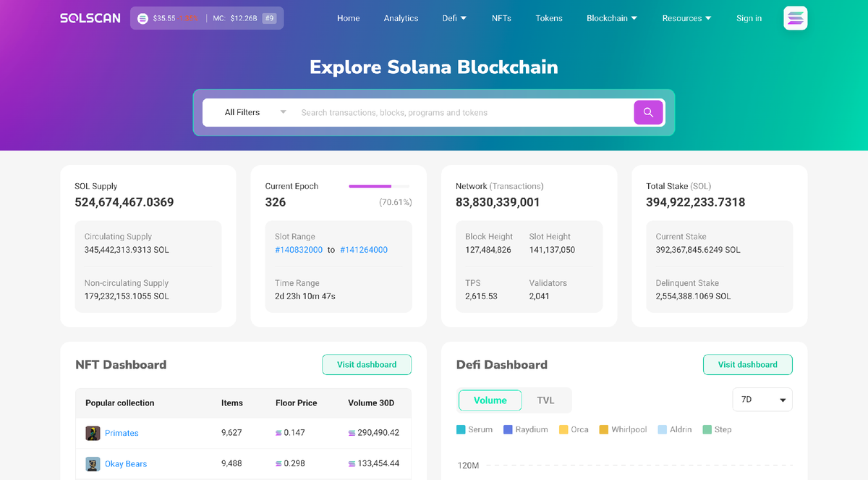Open the Okay Bears collection link
Screen dimensions: 868x480
pos(126,464)
